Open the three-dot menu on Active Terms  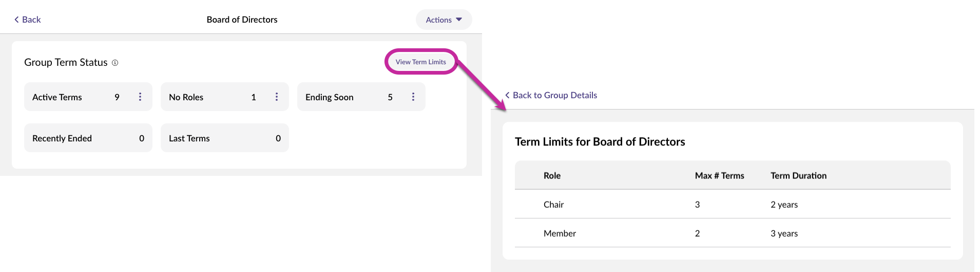[140, 97]
